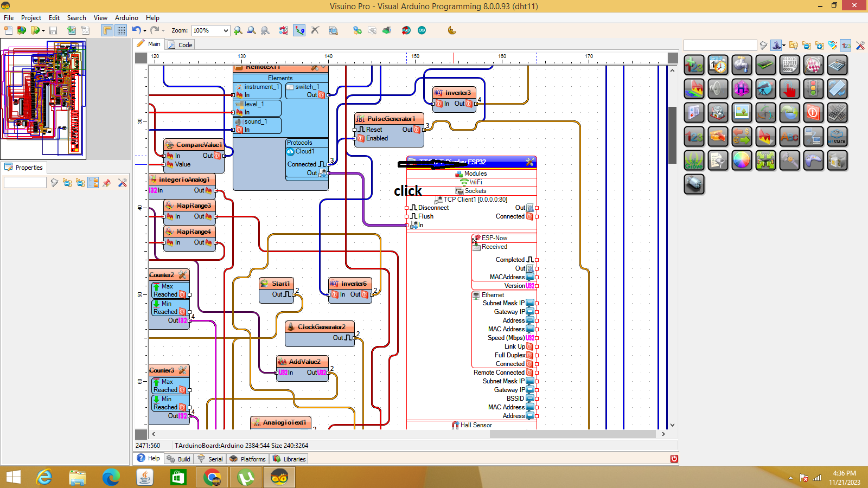The height and width of the screenshot is (488, 868).
Task: Toggle the grid display button
Action: point(120,30)
